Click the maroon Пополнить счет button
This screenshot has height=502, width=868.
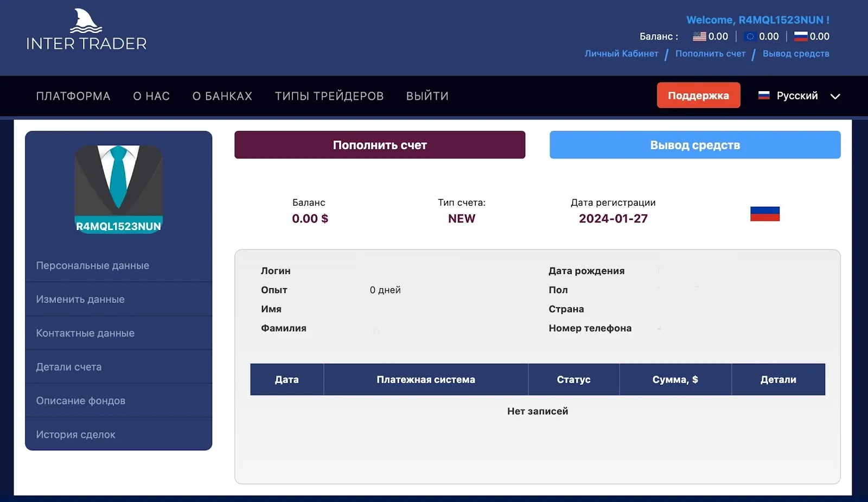(380, 145)
